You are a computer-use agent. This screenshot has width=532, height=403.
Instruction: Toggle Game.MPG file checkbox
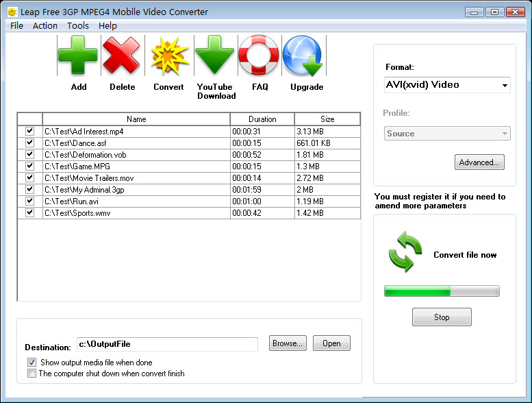click(x=30, y=166)
